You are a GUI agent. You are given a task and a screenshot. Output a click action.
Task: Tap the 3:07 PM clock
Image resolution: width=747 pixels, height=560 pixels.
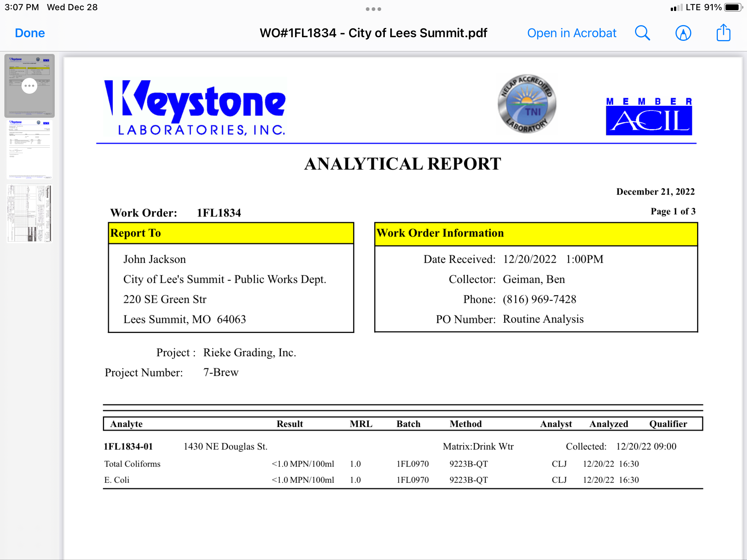pyautogui.click(x=22, y=7)
